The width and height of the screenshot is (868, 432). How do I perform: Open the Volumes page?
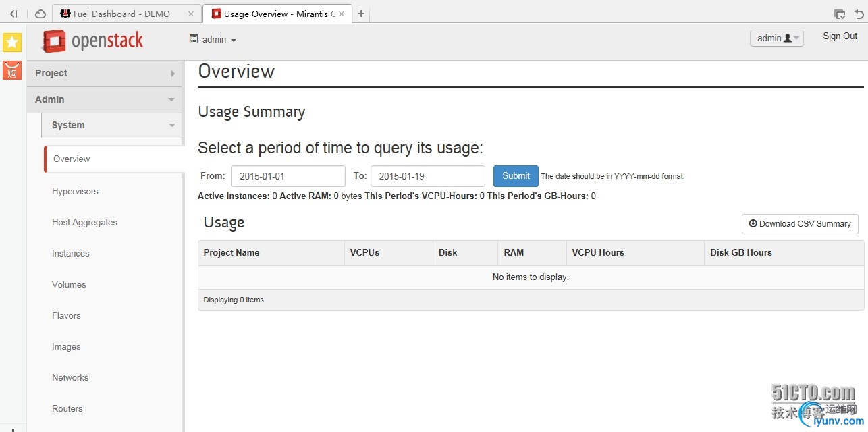(69, 285)
